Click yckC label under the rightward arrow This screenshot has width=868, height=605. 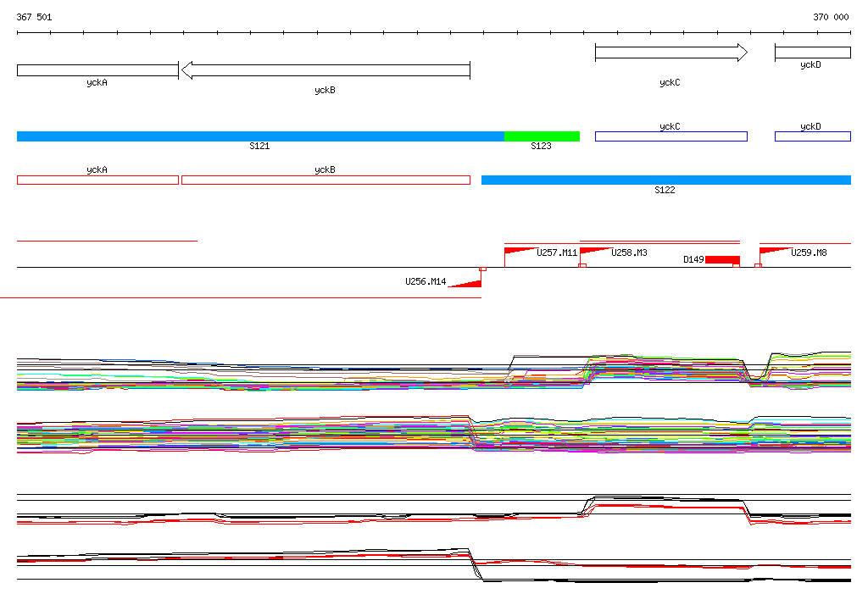point(670,82)
